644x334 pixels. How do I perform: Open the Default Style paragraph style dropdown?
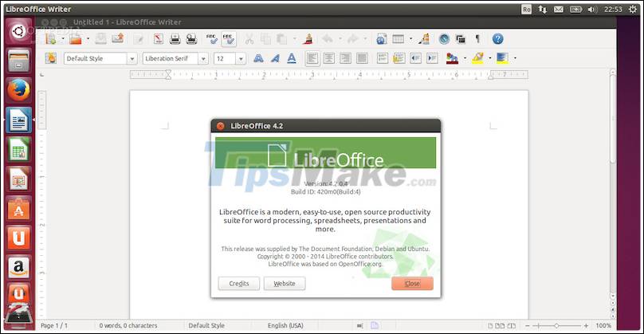pos(132,58)
